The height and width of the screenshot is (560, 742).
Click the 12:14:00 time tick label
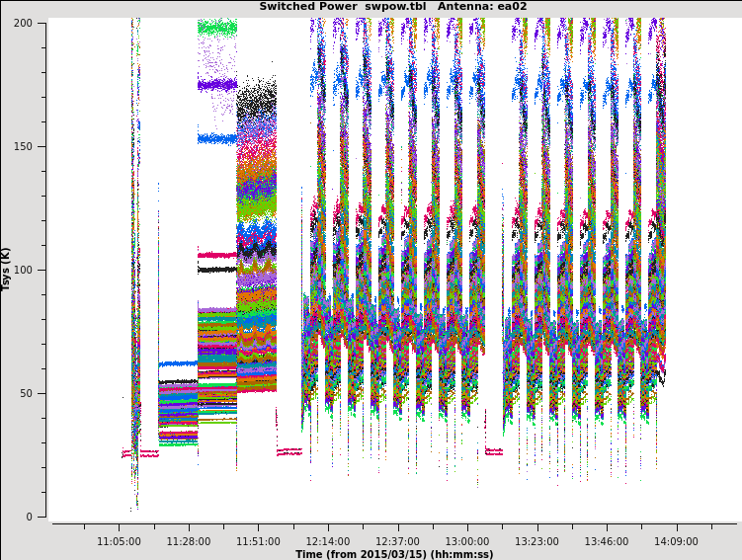[327, 541]
